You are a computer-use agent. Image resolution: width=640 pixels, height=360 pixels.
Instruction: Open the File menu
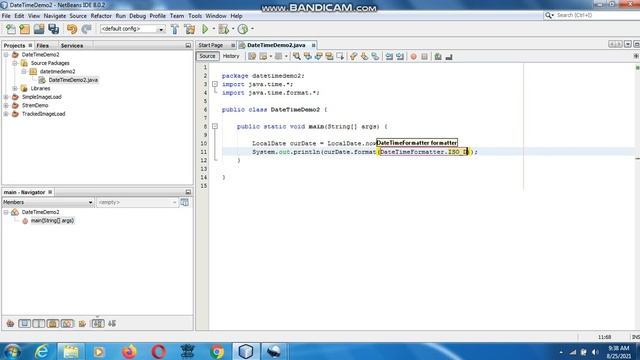[x=6, y=16]
